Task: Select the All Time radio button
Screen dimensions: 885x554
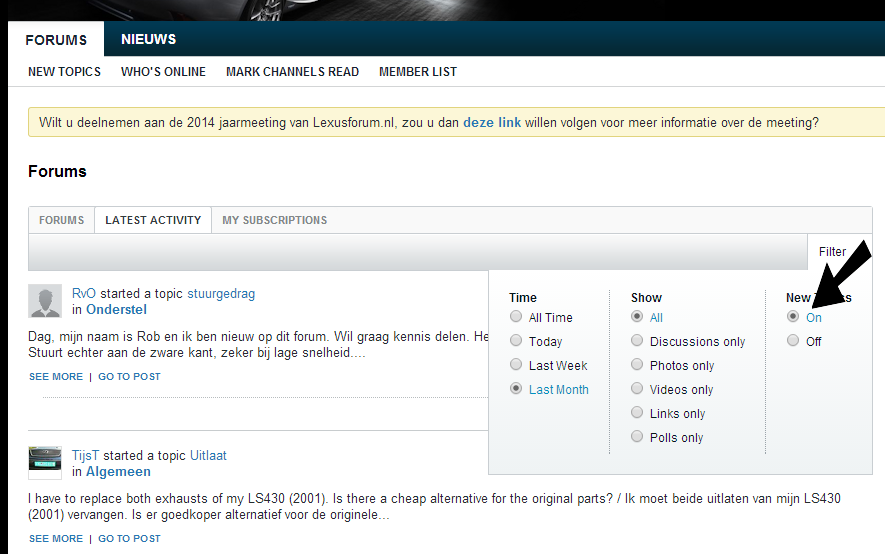Action: [516, 317]
